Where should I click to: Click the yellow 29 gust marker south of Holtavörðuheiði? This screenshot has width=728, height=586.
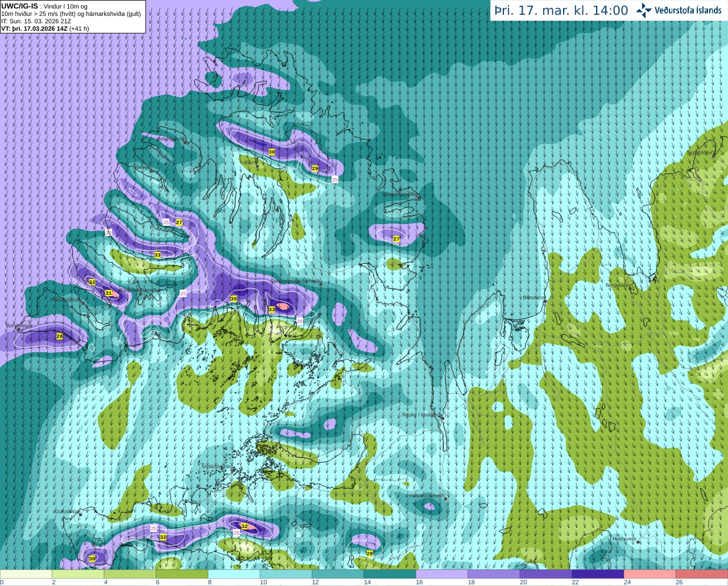pyautogui.click(x=369, y=554)
